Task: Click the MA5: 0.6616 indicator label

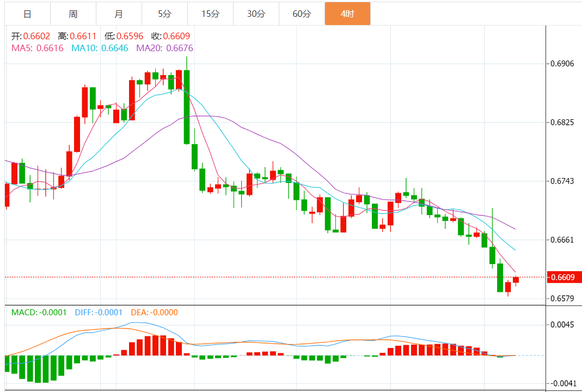Action: [x=38, y=48]
